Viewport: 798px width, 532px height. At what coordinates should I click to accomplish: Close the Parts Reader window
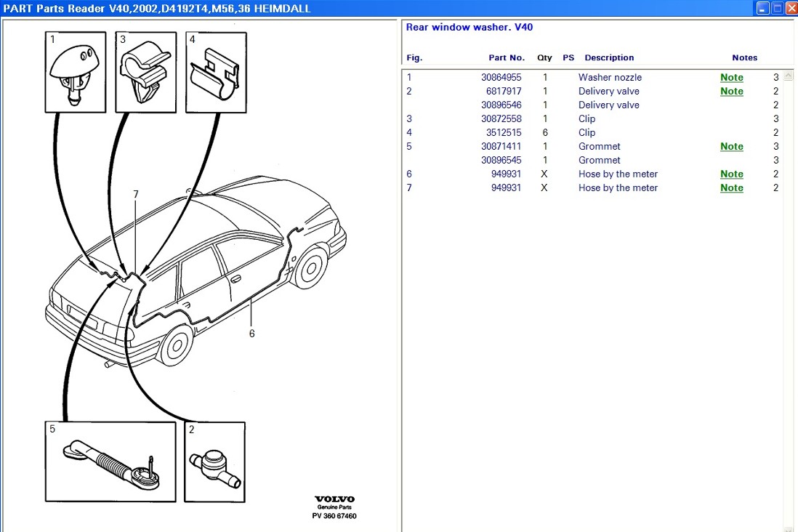click(x=791, y=8)
